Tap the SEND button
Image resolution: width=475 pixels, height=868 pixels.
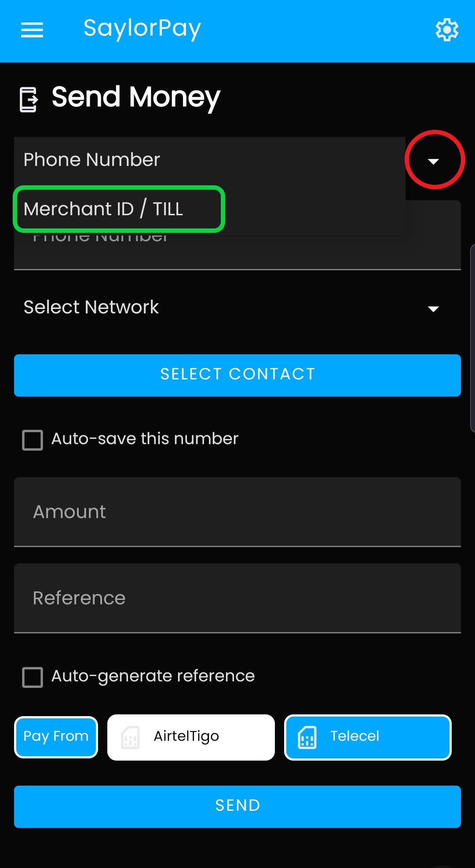pos(237,806)
